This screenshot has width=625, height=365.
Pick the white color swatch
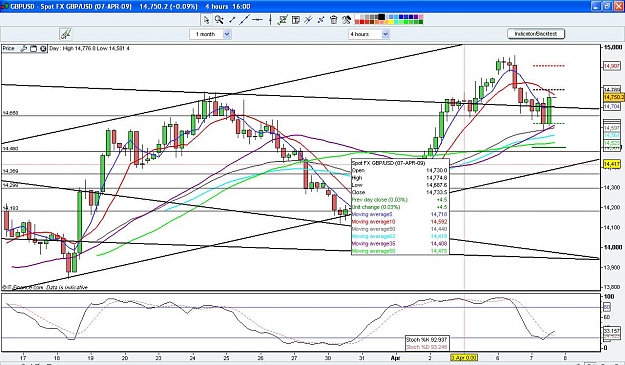click(357, 17)
